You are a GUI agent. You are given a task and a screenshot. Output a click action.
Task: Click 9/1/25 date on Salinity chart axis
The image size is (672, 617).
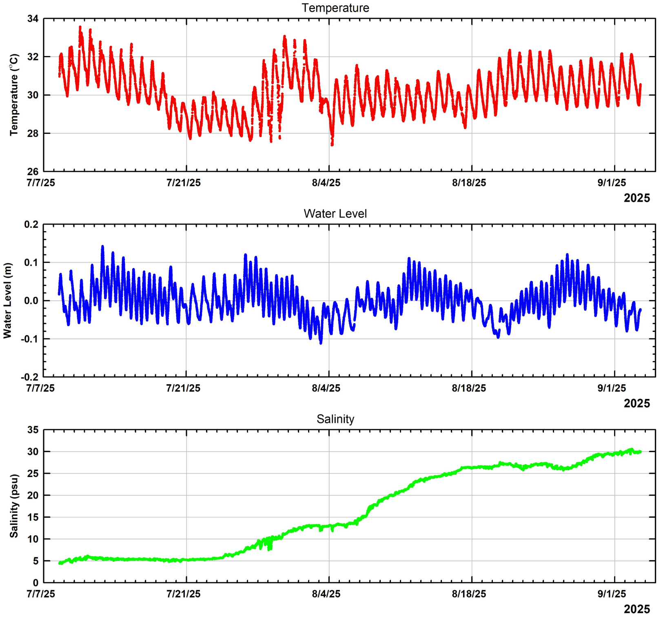[612, 594]
